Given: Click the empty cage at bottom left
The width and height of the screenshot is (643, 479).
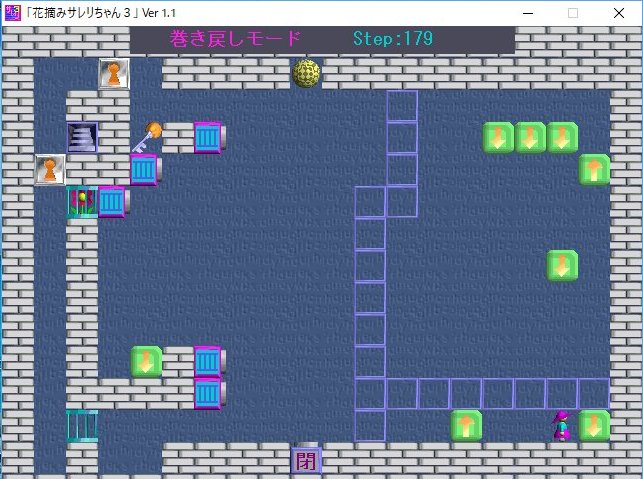Looking at the screenshot, I should coord(82,425).
